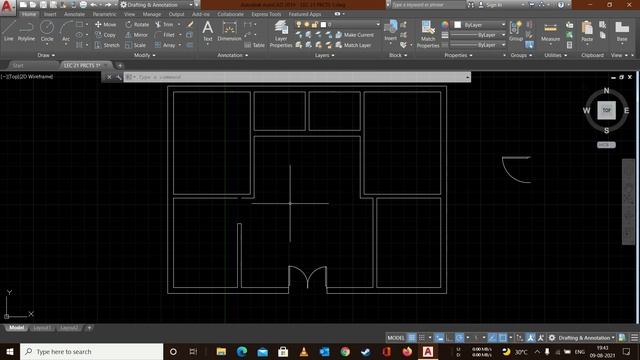This screenshot has height=360, width=640.
Task: Click the Array tool
Action: point(165,45)
